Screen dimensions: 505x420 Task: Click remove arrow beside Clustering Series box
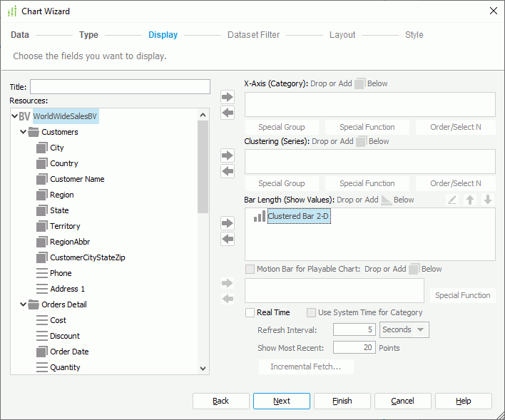[x=228, y=171]
